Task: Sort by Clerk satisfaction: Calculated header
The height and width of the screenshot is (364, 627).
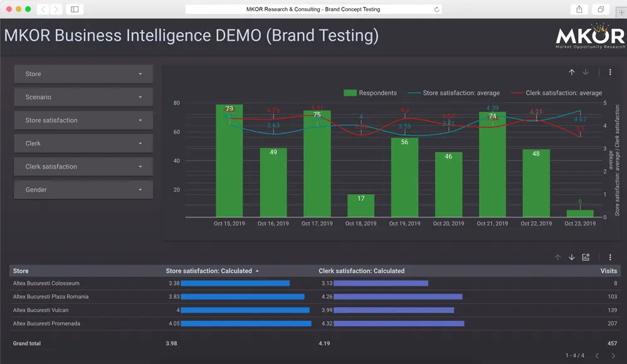Action: click(362, 271)
